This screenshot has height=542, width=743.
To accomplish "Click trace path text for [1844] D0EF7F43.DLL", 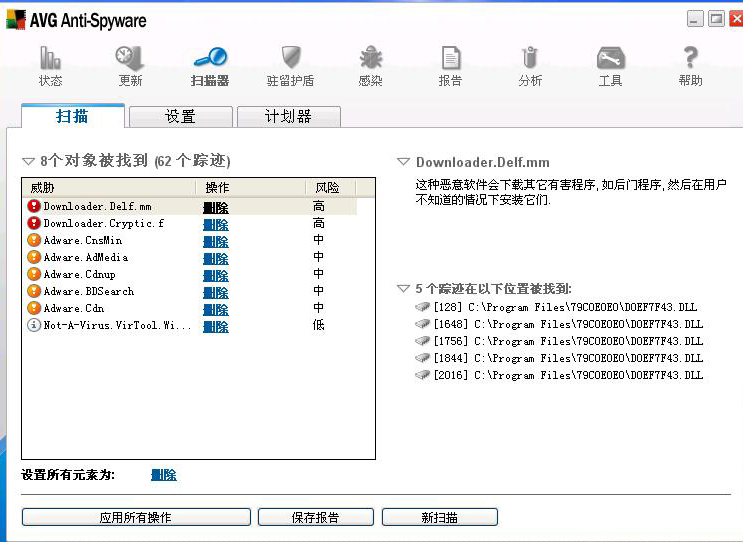I will [568, 358].
